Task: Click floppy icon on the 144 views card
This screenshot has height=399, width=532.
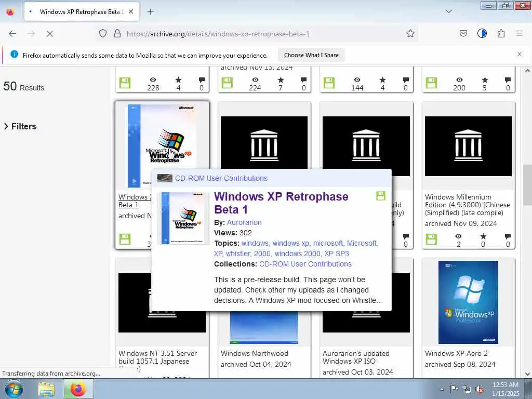Action: coord(329,83)
